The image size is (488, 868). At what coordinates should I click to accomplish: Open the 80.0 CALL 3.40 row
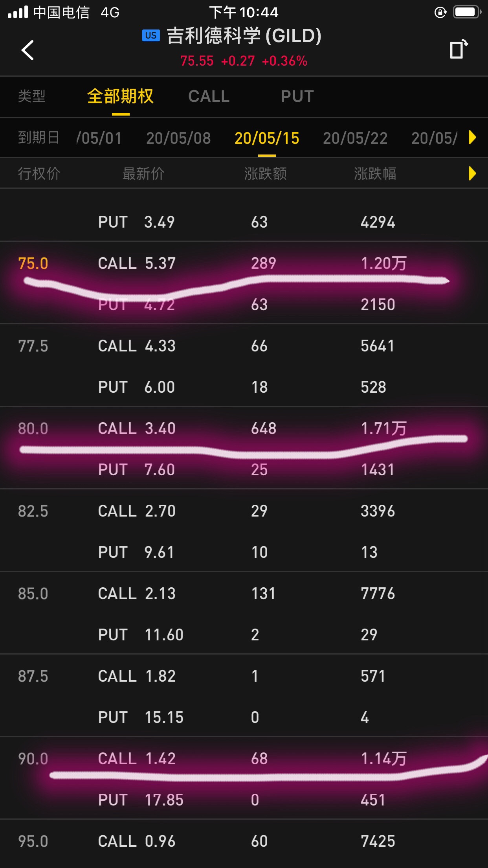(244, 428)
